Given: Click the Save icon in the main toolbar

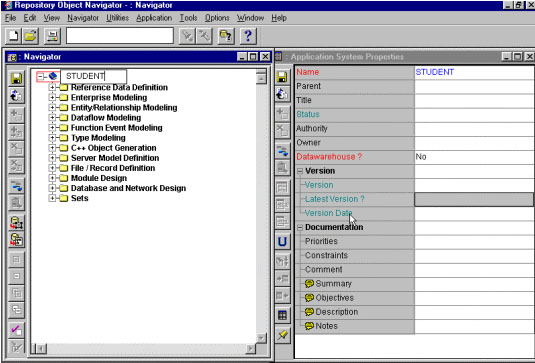Looking at the screenshot, I should [52, 36].
